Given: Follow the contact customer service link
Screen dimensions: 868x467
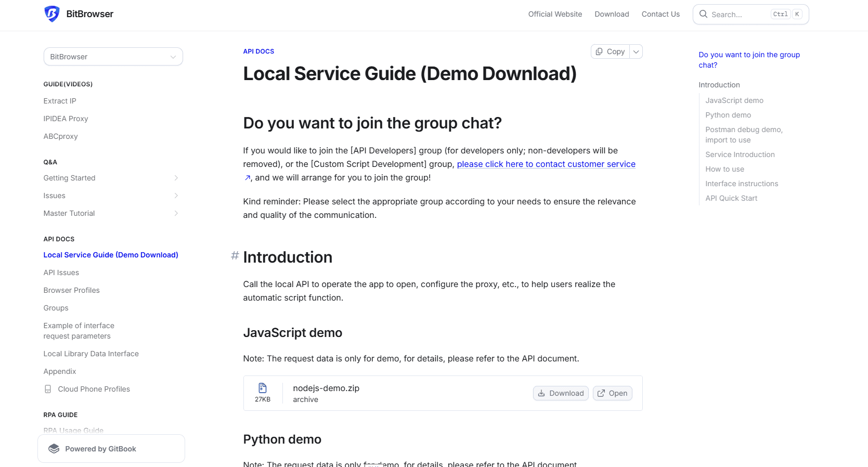Looking at the screenshot, I should (x=546, y=164).
